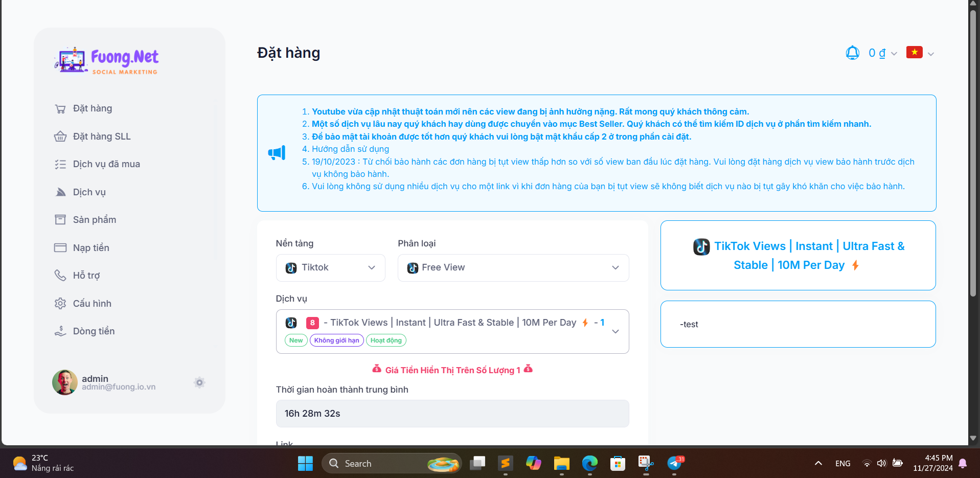This screenshot has width=980, height=478.
Task: Open the Hướng dẫn sử dụng link
Action: coord(350,149)
